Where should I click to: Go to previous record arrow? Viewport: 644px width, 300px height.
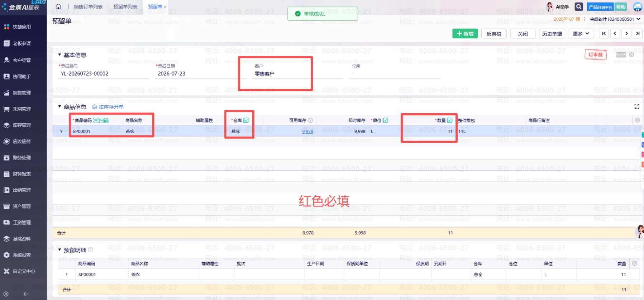coord(615,34)
